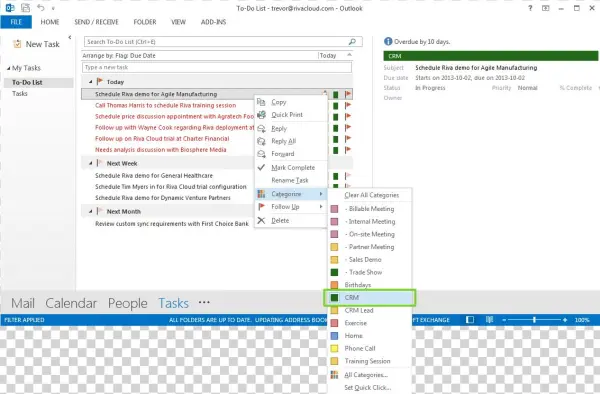Click flag on Schedule price discussion task
Screen dimensions: 600x394
tap(348, 116)
